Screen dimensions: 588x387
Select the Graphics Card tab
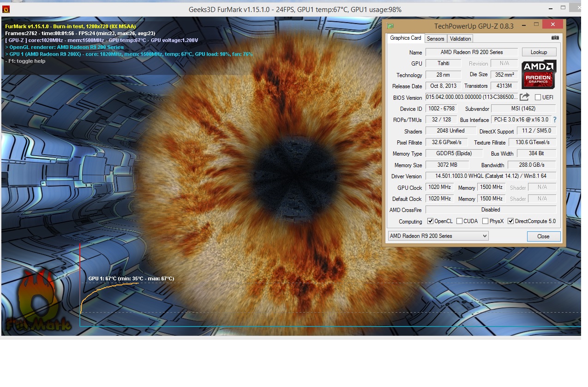(405, 38)
